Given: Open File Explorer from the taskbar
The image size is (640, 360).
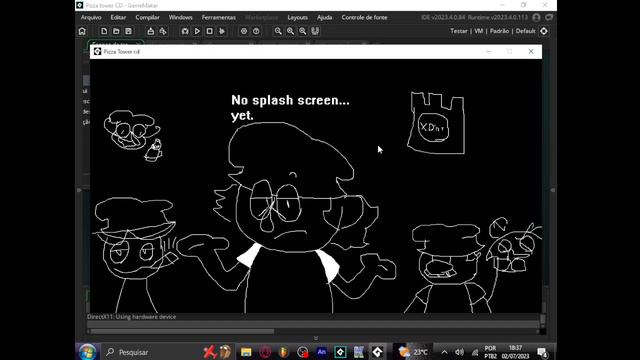Looking at the screenshot, I should click(x=246, y=352).
